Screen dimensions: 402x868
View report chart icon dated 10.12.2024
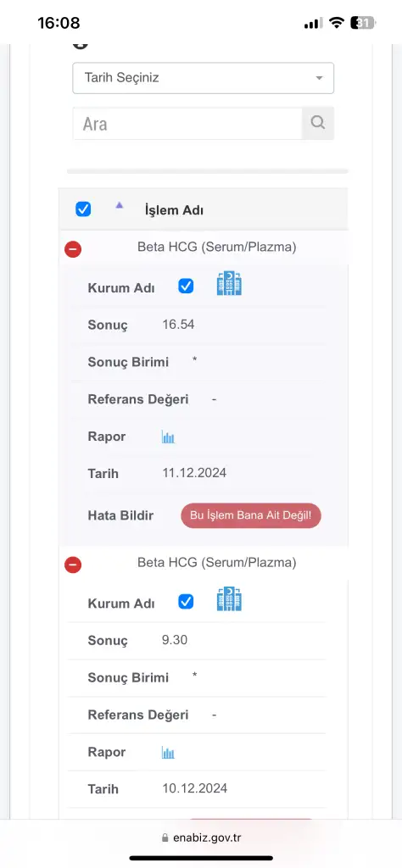pyautogui.click(x=168, y=753)
